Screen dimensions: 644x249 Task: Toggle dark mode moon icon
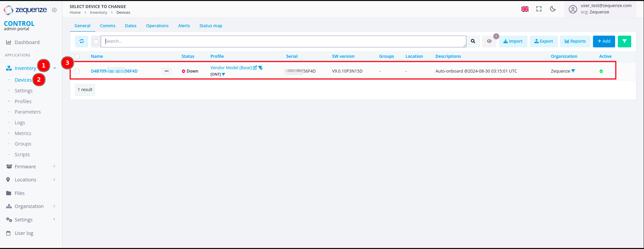[x=553, y=9]
